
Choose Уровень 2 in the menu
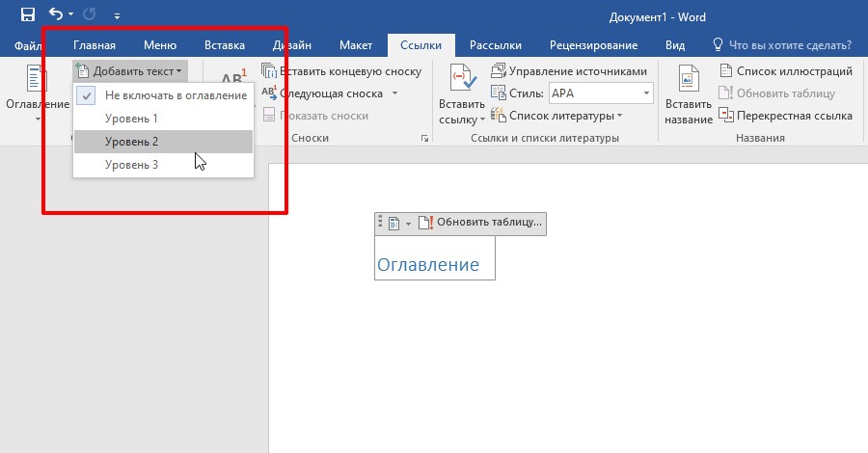pyautogui.click(x=163, y=142)
